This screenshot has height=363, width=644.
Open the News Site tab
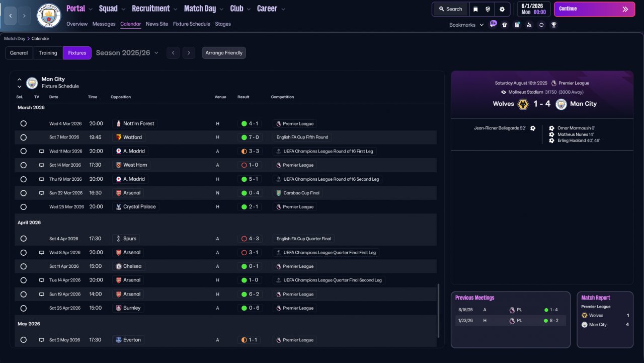[157, 24]
